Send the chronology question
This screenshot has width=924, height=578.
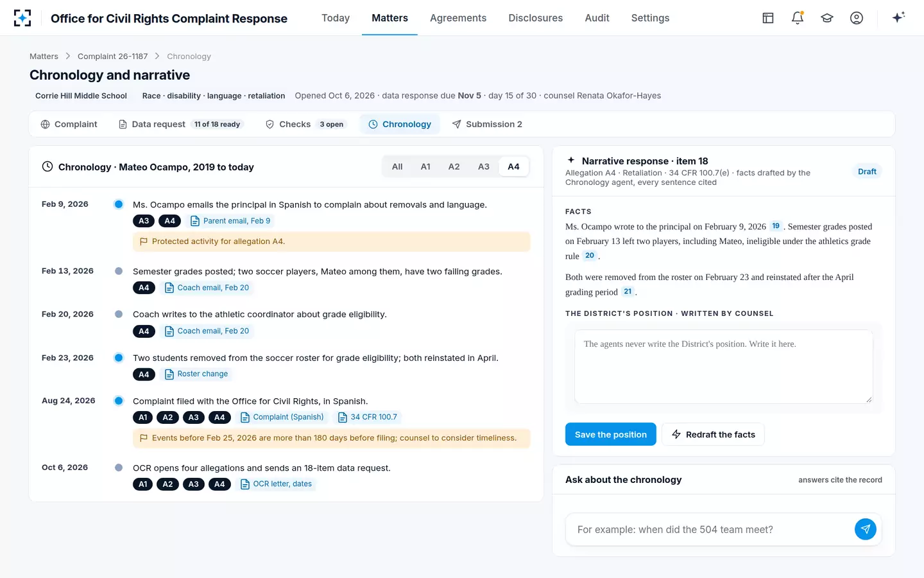[866, 529]
